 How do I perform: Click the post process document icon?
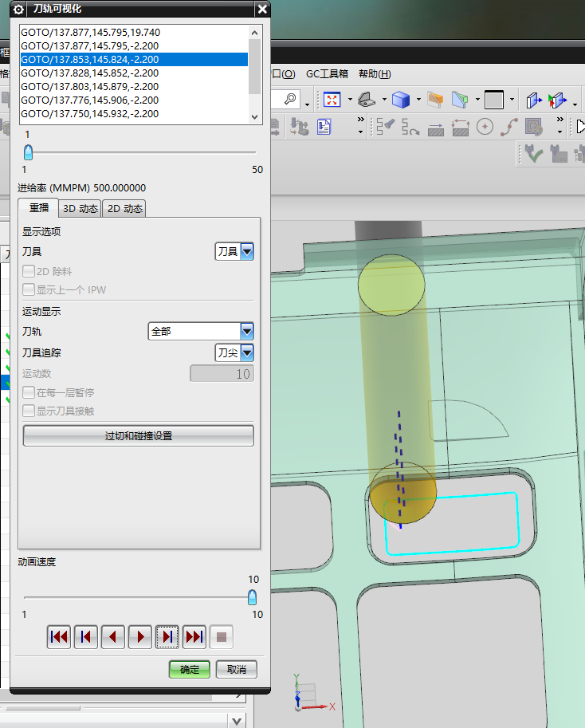click(324, 127)
